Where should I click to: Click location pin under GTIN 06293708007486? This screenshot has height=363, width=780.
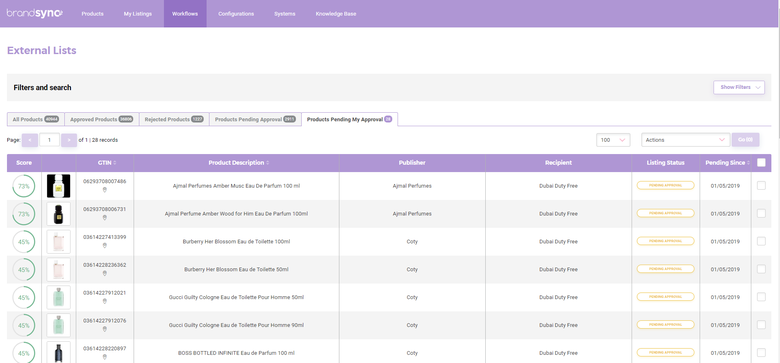pos(104,189)
